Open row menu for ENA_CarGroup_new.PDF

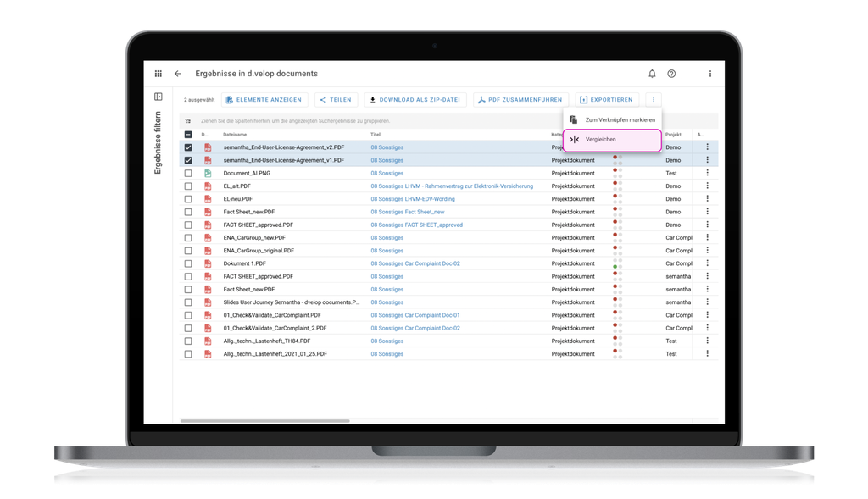coord(707,237)
